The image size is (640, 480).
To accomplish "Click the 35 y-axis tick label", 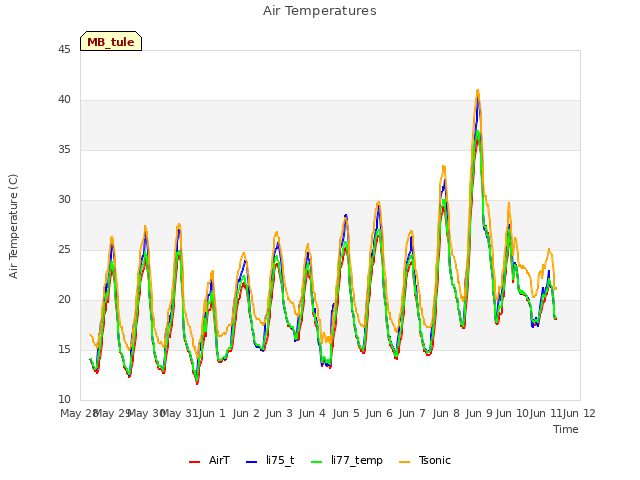I will [64, 149].
